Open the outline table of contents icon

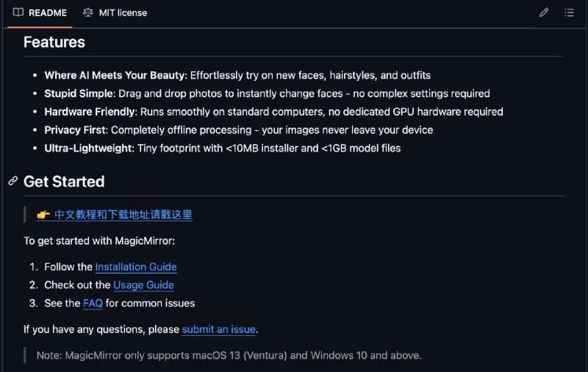point(569,12)
